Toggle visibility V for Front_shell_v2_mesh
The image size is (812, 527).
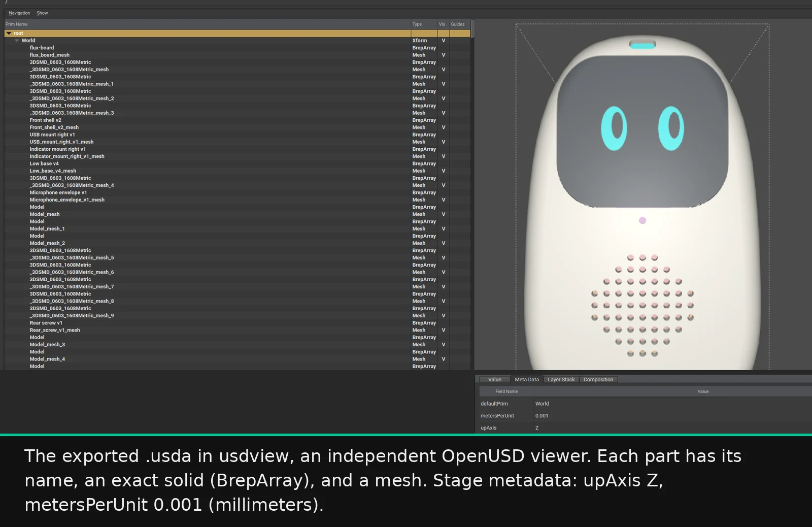443,127
